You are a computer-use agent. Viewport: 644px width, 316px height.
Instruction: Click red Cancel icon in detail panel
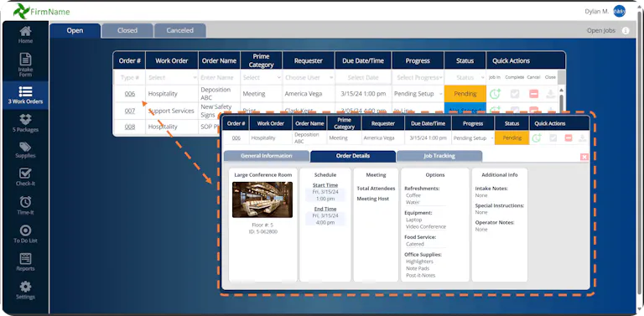coord(569,138)
